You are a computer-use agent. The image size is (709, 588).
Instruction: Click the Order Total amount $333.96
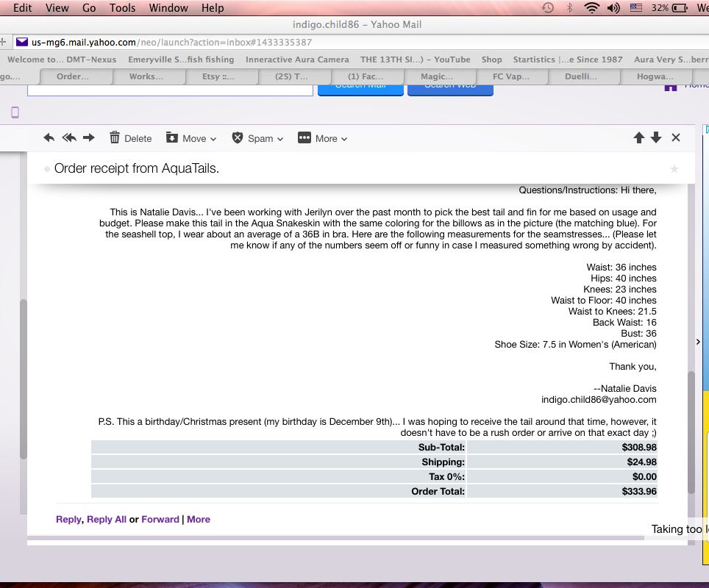click(x=639, y=491)
